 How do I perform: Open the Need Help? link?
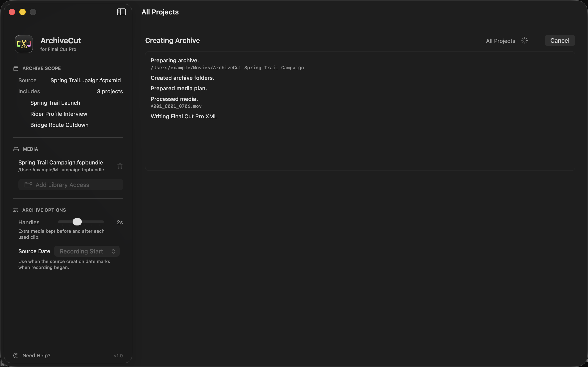[x=36, y=356]
